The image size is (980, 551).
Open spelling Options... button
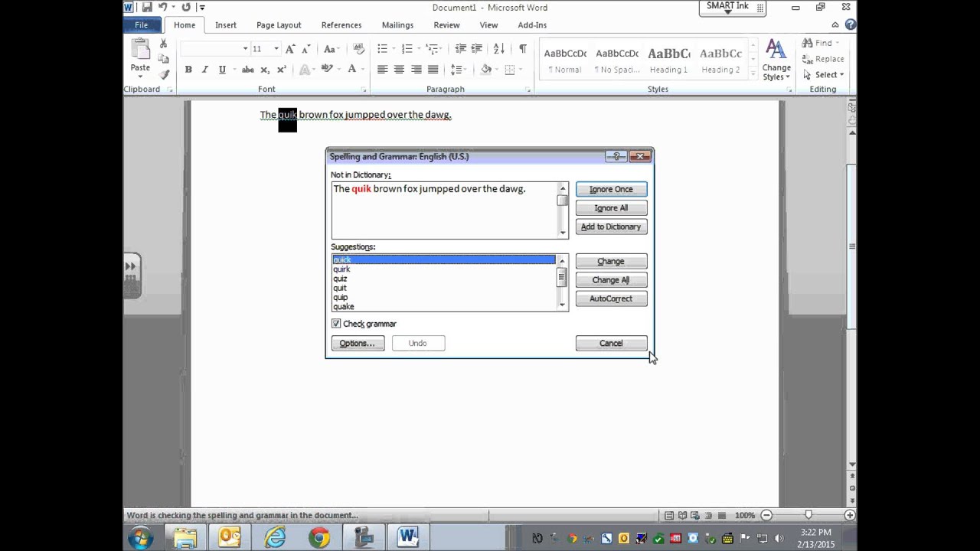pyautogui.click(x=358, y=344)
